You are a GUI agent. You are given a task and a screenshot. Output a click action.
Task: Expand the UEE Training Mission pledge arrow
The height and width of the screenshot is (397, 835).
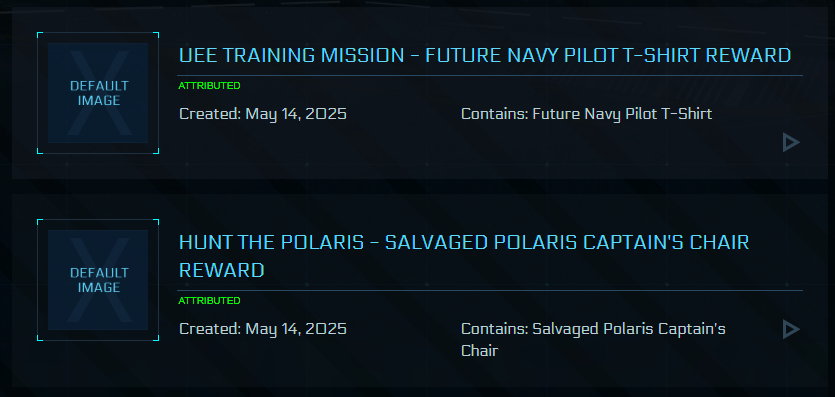pos(791,143)
